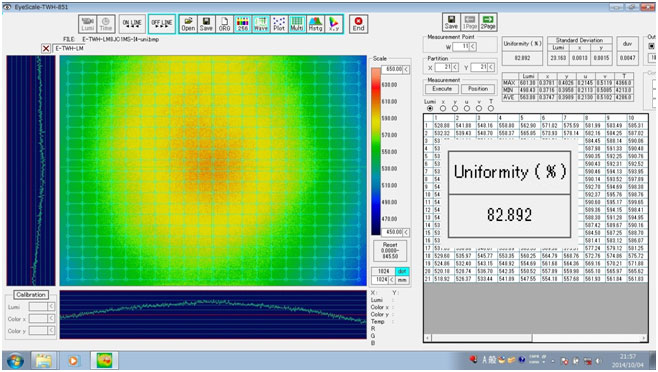Select the x chromaticity radio button

(443, 108)
